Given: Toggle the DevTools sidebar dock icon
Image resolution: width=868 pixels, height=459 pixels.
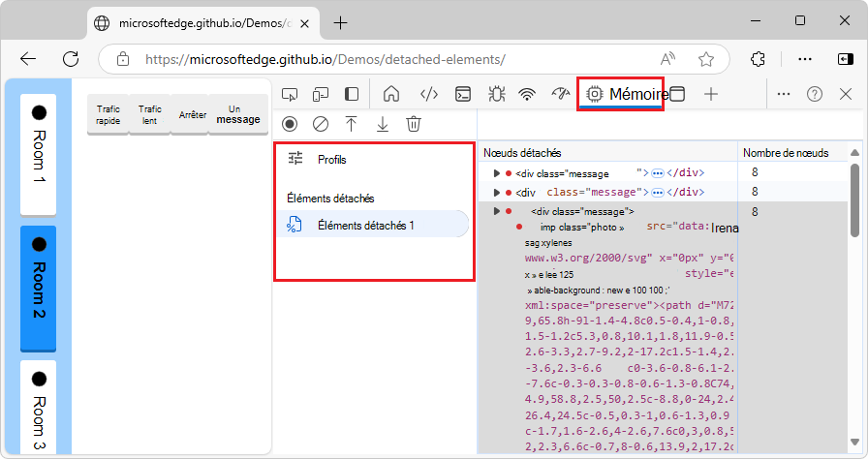Looking at the screenshot, I should [352, 95].
